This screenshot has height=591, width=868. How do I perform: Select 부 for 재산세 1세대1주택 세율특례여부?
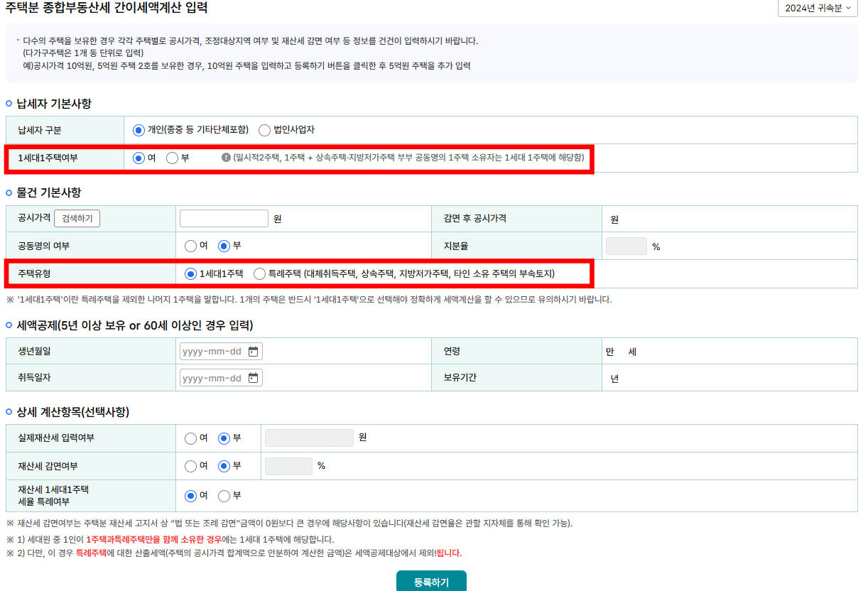click(x=222, y=497)
